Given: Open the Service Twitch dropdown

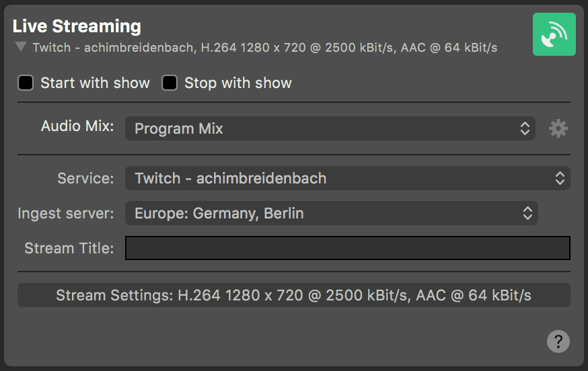Looking at the screenshot, I should click(348, 178).
